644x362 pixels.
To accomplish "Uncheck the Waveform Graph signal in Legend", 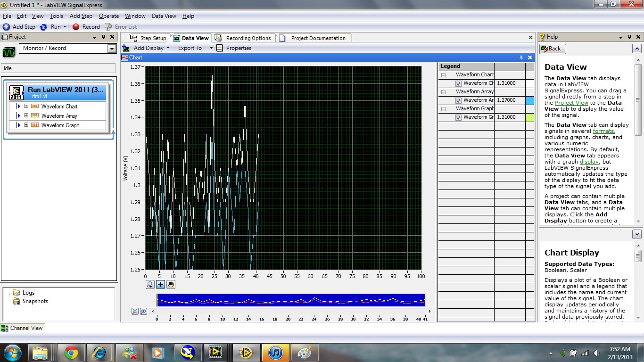I will 459,117.
